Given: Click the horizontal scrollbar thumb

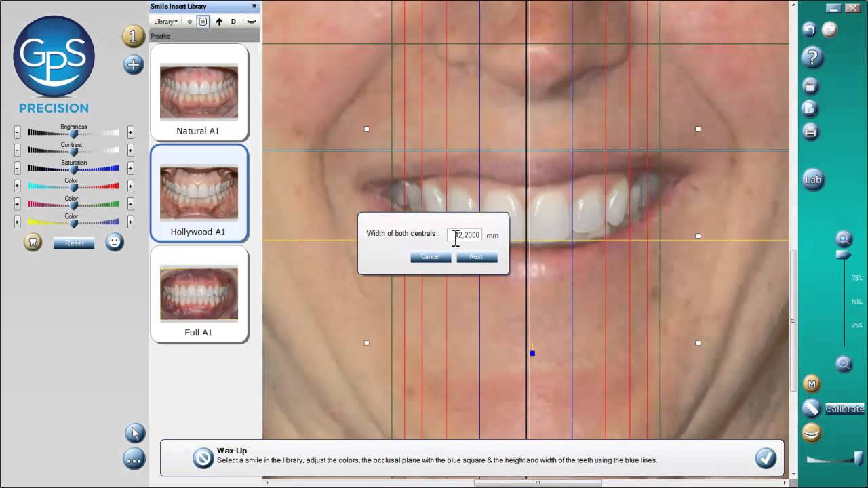Looking at the screenshot, I should (x=538, y=483).
